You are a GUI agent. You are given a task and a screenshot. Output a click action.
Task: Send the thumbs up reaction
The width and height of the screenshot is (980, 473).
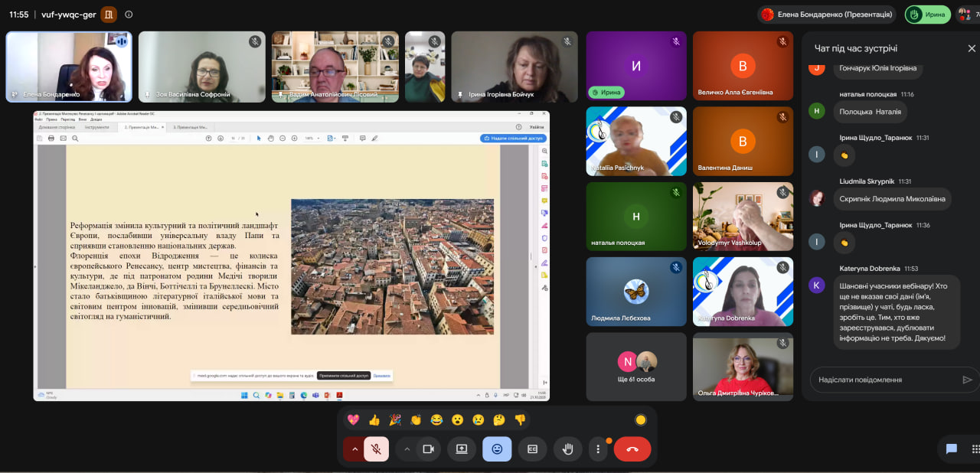click(x=374, y=419)
